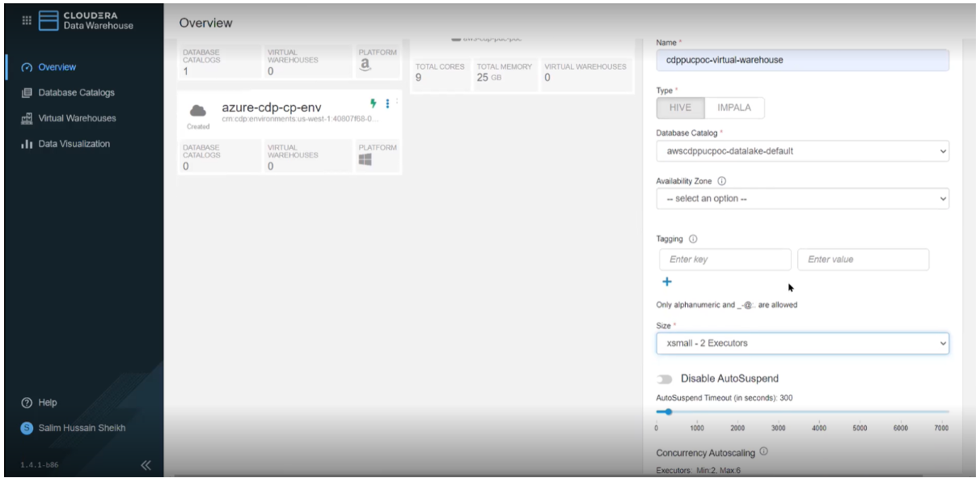Select the HIVE type option
Screen dimensions: 980x482
pyautogui.click(x=679, y=108)
